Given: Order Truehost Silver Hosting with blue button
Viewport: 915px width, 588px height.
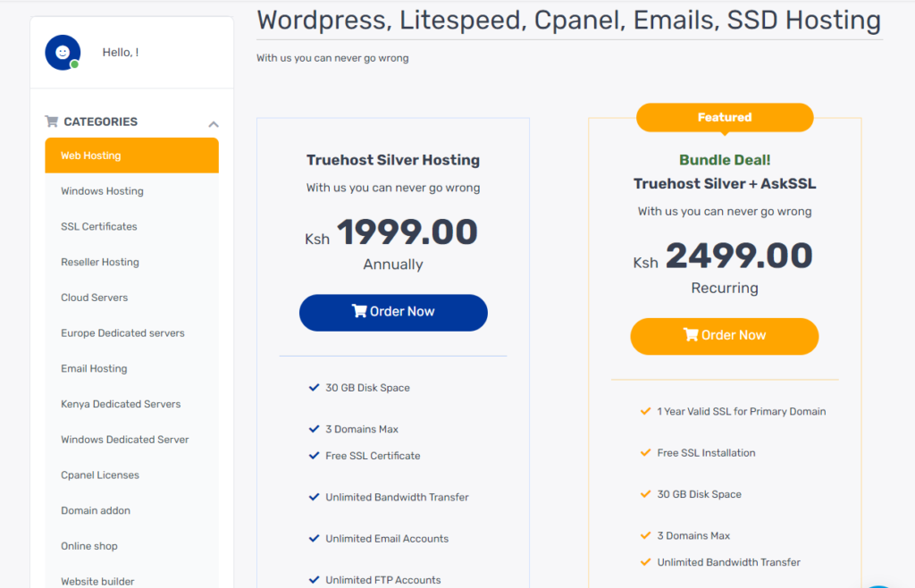Looking at the screenshot, I should 393,313.
